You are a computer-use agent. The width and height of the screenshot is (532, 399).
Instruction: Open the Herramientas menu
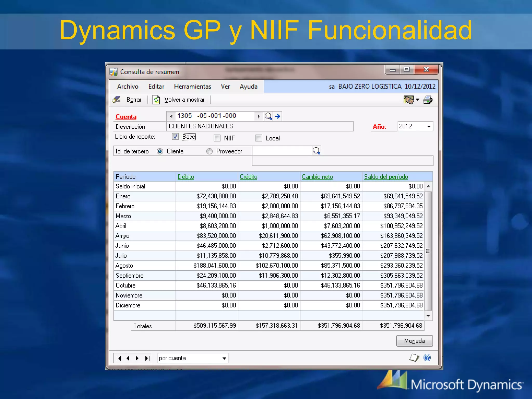[x=192, y=87]
